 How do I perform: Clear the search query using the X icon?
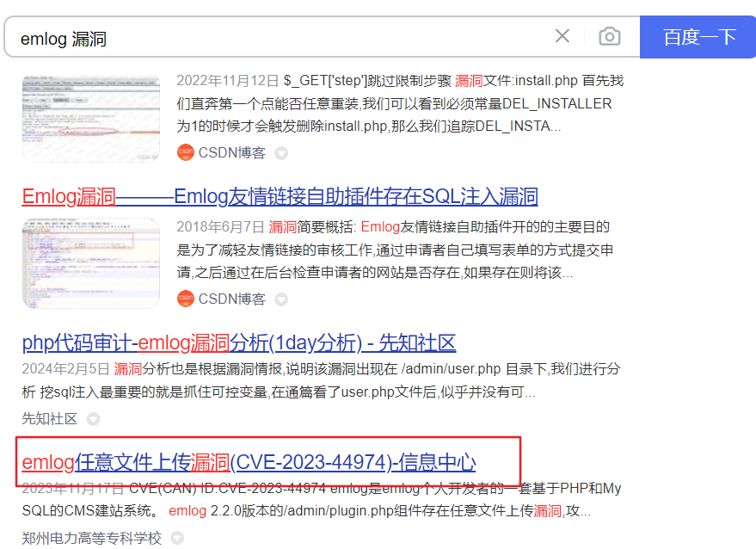562,35
